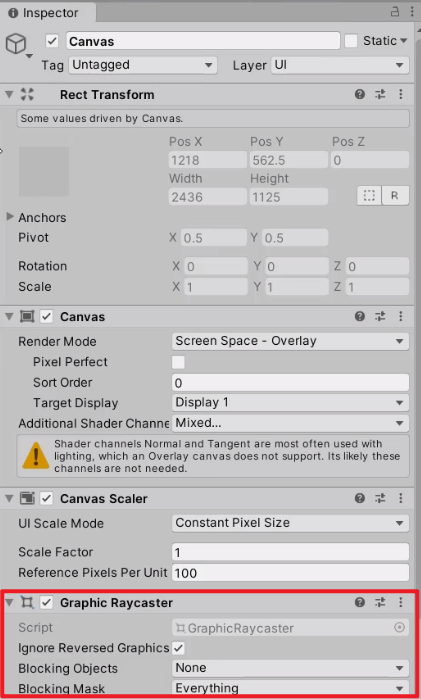Disable the Canvas GameObject active checkbox
This screenshot has height=699, width=421.
point(52,41)
